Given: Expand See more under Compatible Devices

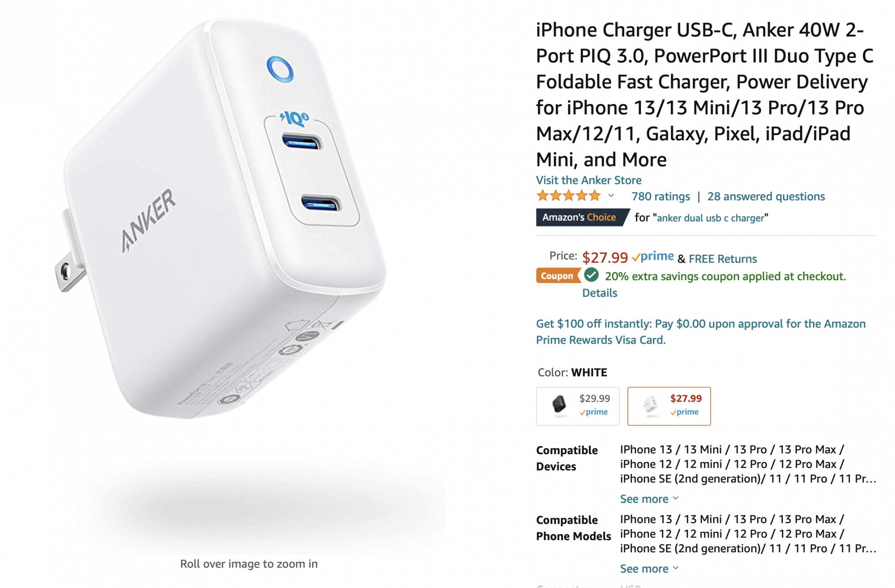Looking at the screenshot, I should click(649, 499).
